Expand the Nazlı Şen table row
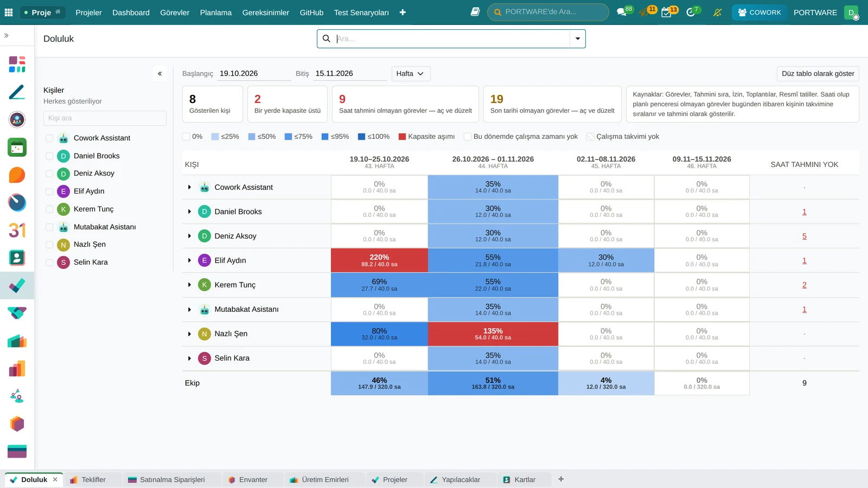Image resolution: width=868 pixels, height=488 pixels. pyautogui.click(x=189, y=334)
